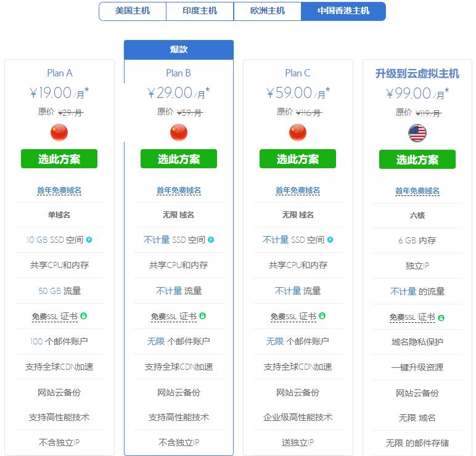Click the ¥19.00/月 price
The image size is (476, 456).
59,93
